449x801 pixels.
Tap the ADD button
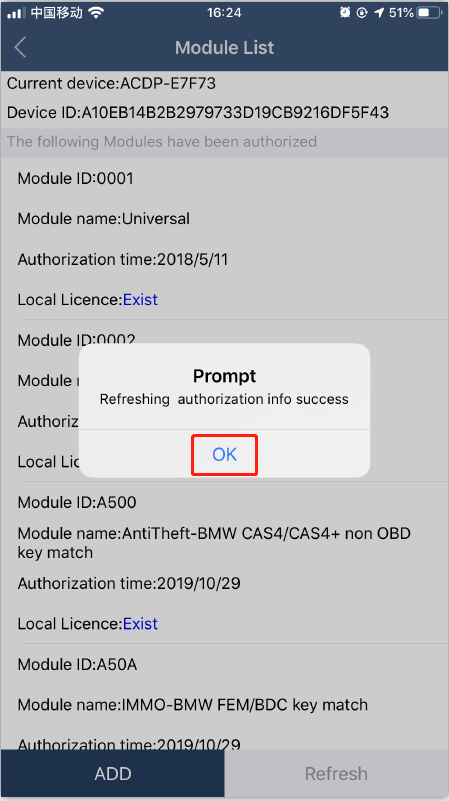click(x=112, y=773)
